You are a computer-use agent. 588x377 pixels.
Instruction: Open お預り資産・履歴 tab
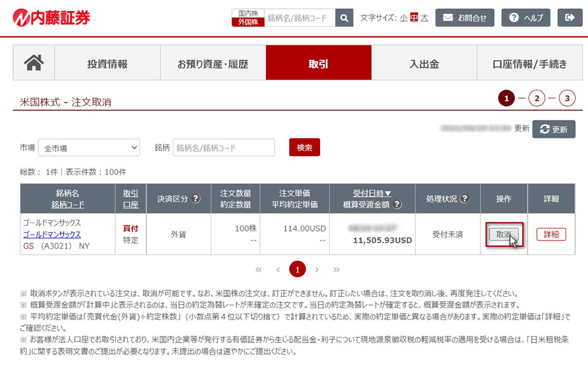(x=213, y=62)
